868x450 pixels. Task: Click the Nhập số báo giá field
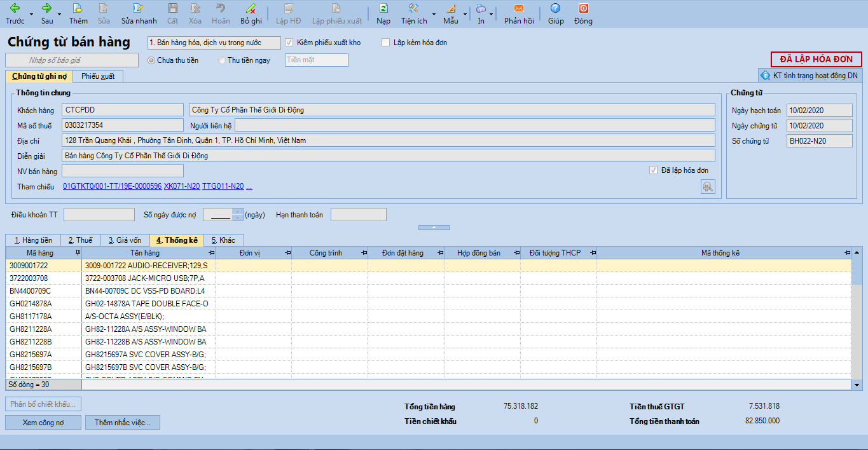(x=72, y=60)
